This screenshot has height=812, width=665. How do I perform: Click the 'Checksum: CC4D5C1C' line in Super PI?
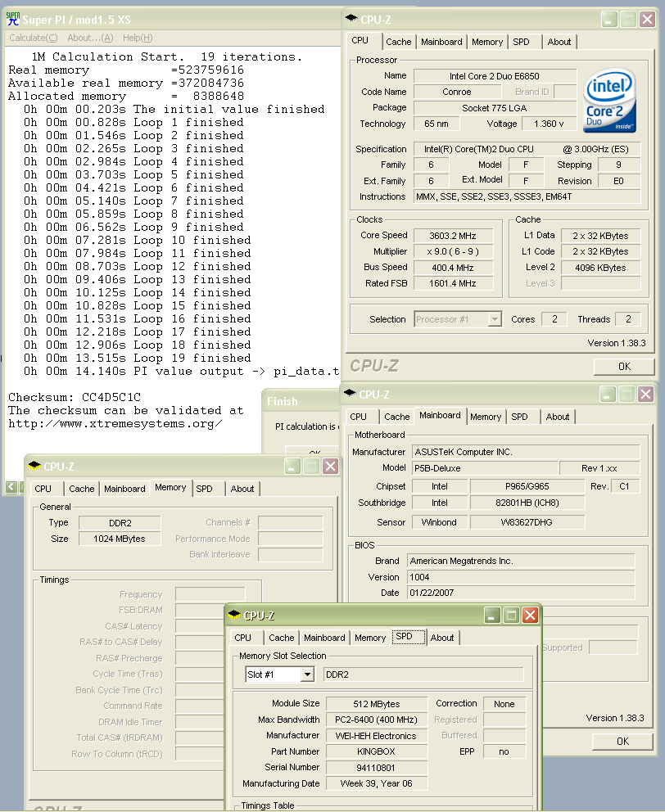[x=75, y=397]
